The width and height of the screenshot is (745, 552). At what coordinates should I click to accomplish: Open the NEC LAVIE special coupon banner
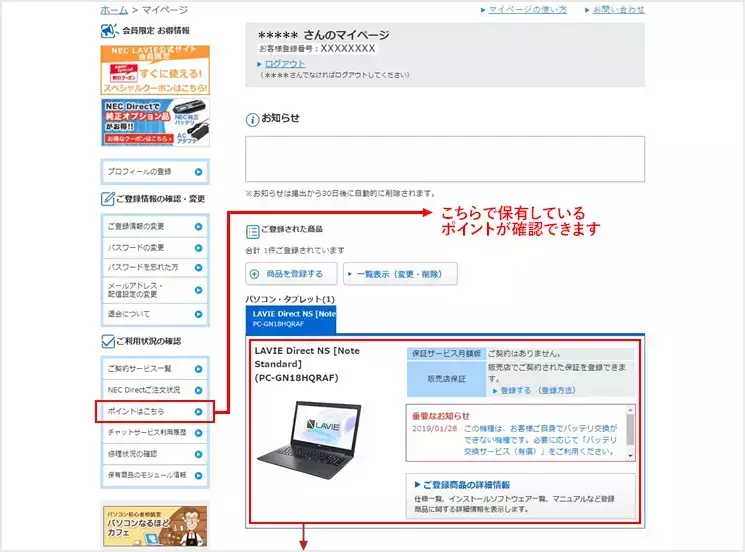[155, 70]
